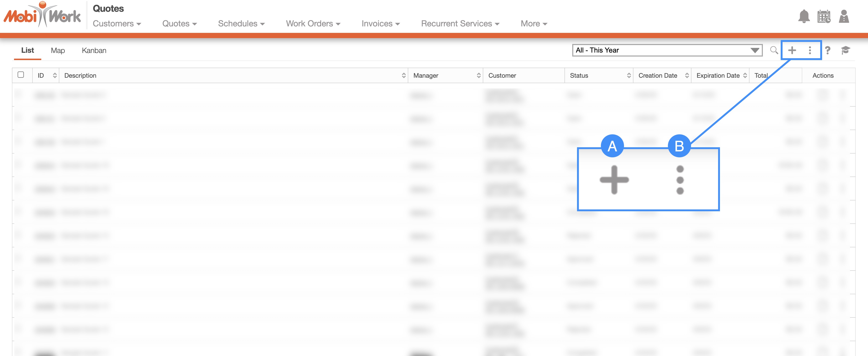Open the More menu

533,24
